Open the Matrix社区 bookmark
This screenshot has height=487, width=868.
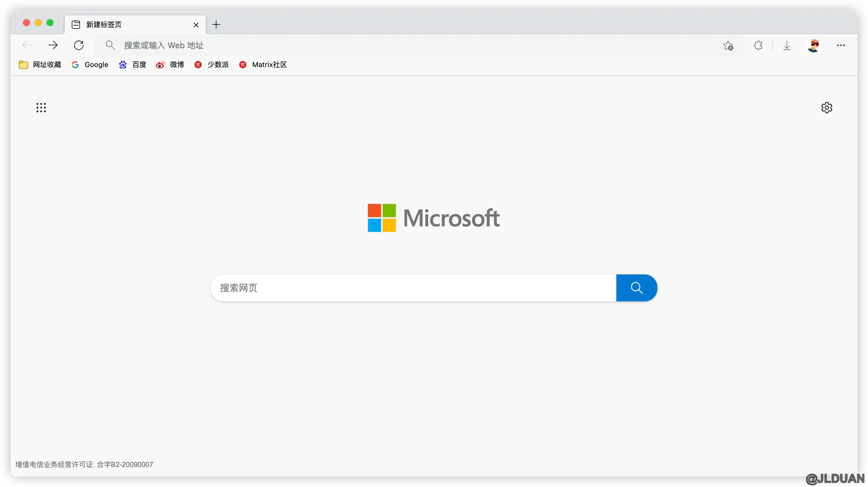click(263, 64)
